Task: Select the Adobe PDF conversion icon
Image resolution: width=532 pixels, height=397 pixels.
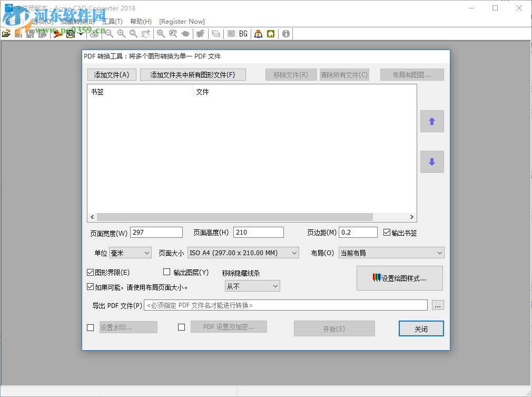Action: tap(58, 33)
